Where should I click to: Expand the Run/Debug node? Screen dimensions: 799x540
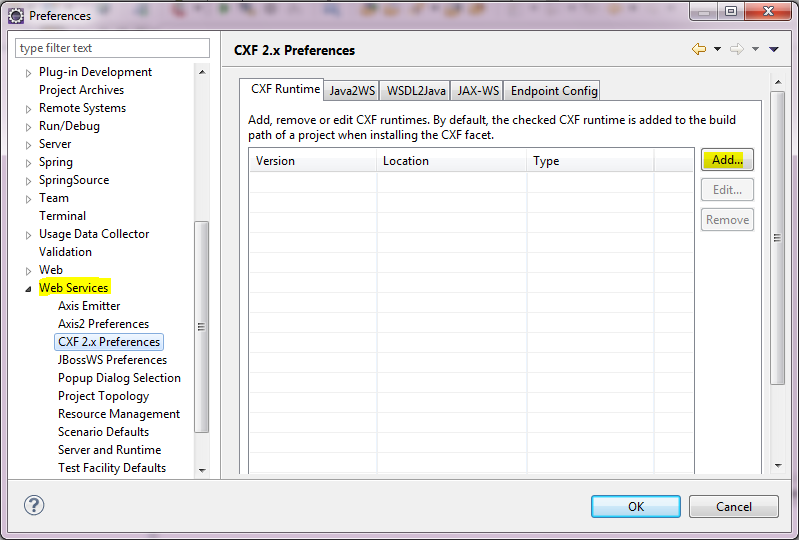pyautogui.click(x=29, y=127)
